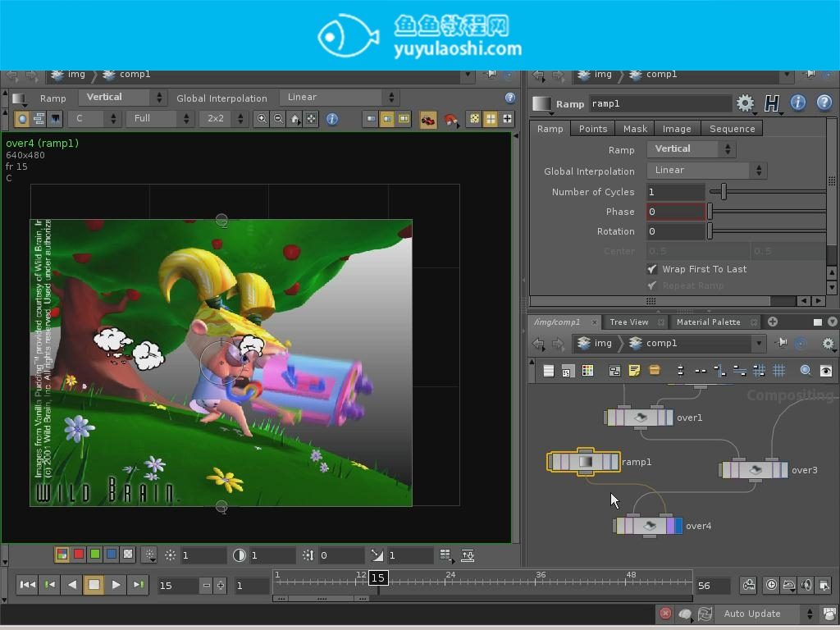Zoom out the viewer with magnifier minus icon
Image resolution: width=840 pixels, height=630 pixels.
click(278, 119)
